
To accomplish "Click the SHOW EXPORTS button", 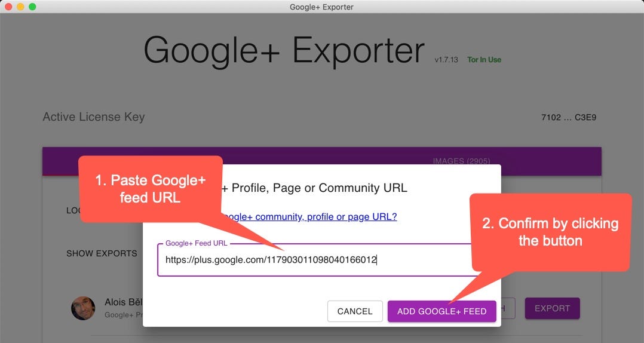I will click(x=102, y=253).
